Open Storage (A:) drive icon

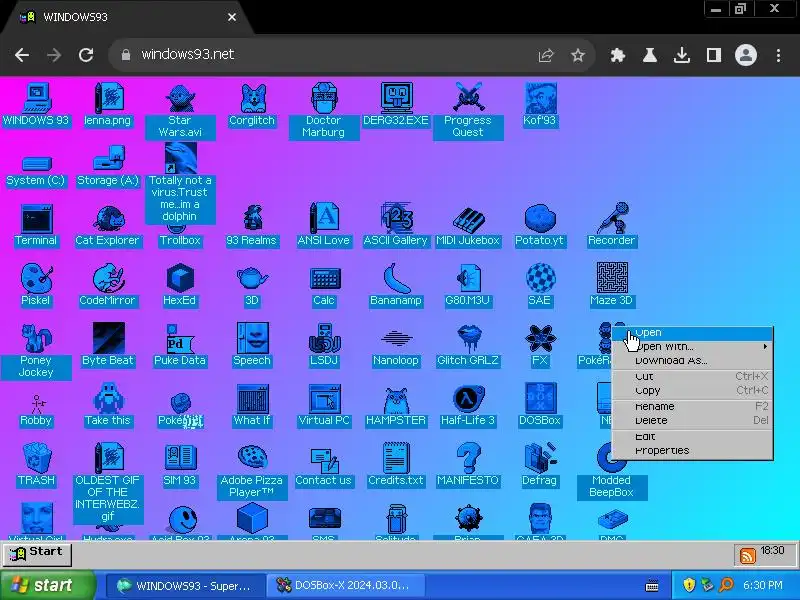click(x=108, y=158)
